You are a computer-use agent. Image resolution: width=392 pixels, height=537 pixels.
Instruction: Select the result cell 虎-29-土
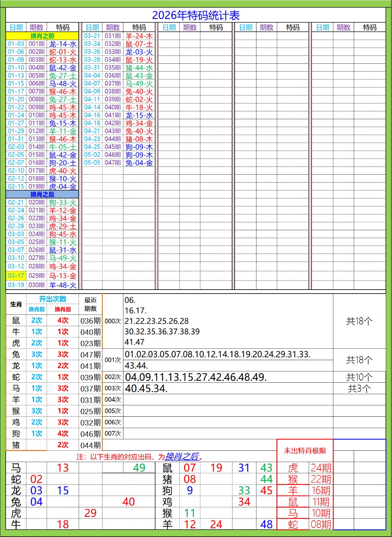click(63, 226)
